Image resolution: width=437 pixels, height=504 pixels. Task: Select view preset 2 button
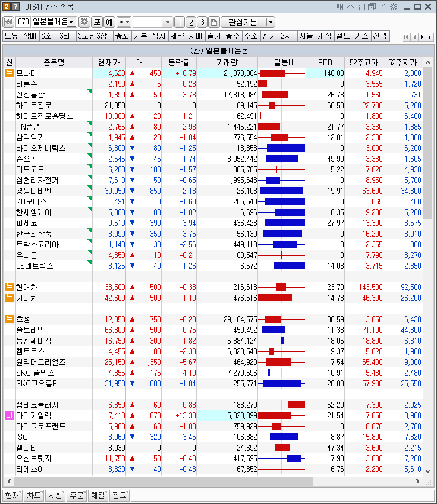coord(191,22)
